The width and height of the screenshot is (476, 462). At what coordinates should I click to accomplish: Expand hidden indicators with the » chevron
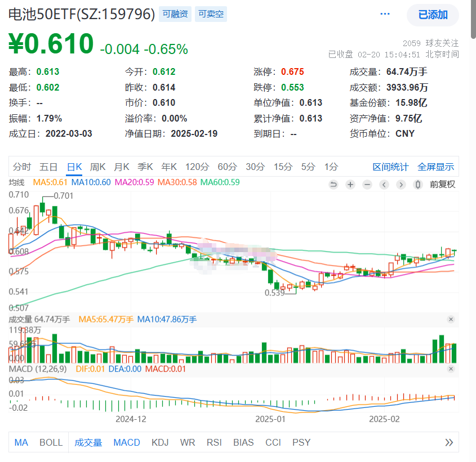(x=449, y=443)
